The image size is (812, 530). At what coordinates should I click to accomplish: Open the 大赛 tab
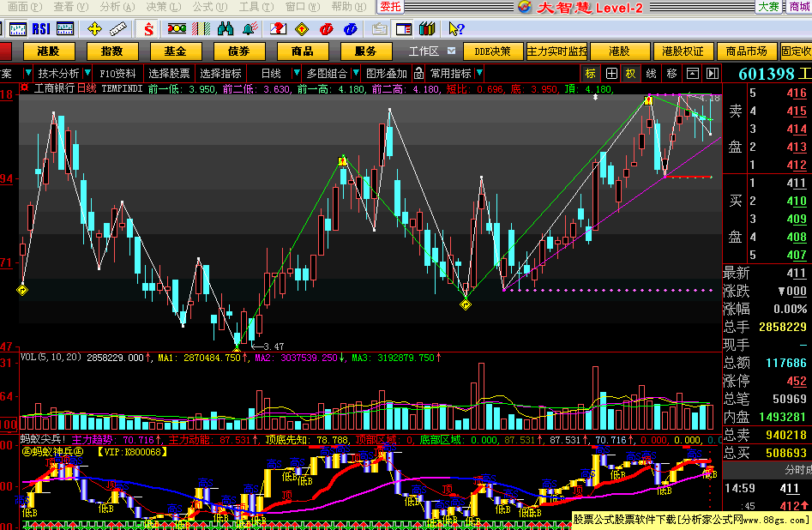pyautogui.click(x=769, y=7)
